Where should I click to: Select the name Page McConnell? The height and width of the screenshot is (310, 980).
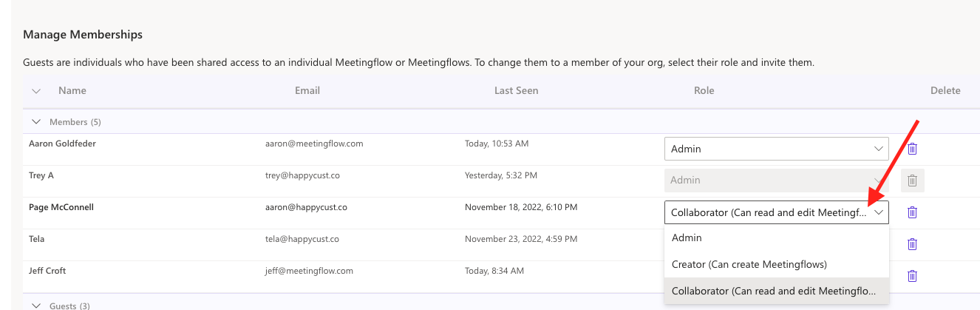(61, 207)
